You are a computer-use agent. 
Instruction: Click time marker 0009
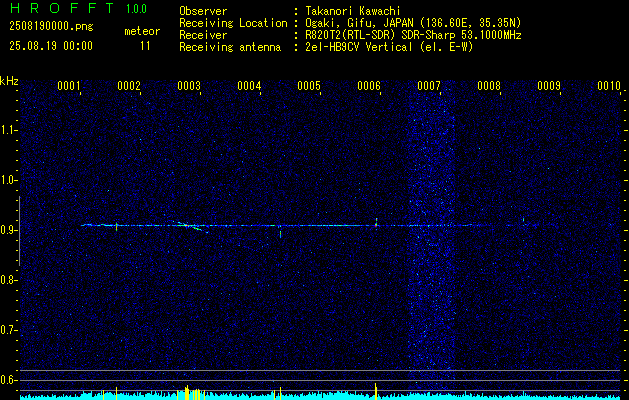(x=549, y=86)
